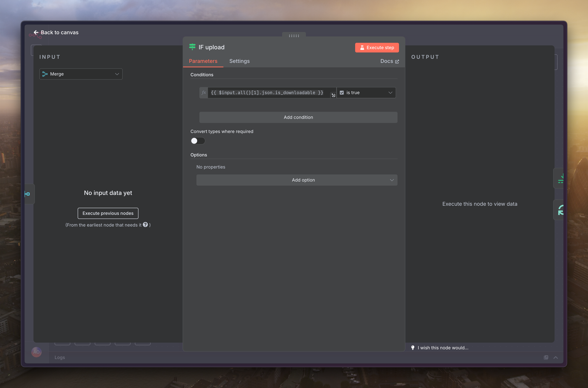
Task: Click the help question mark icon
Action: (145, 225)
